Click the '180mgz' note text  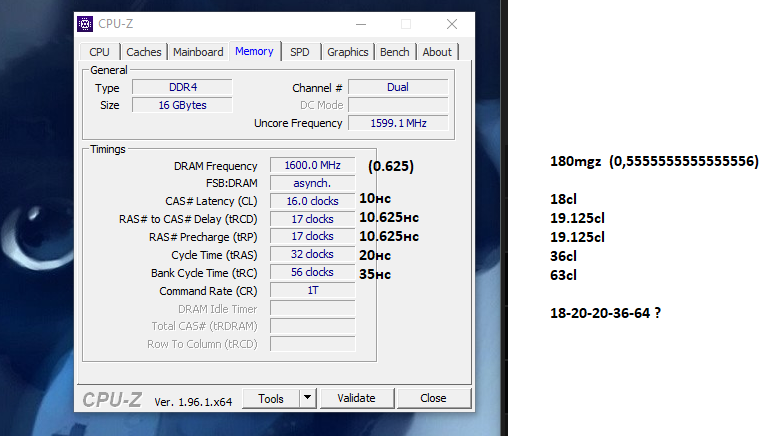(x=576, y=161)
